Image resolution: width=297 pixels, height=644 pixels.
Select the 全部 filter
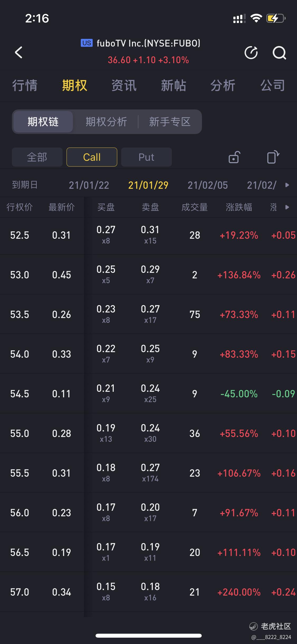click(37, 157)
